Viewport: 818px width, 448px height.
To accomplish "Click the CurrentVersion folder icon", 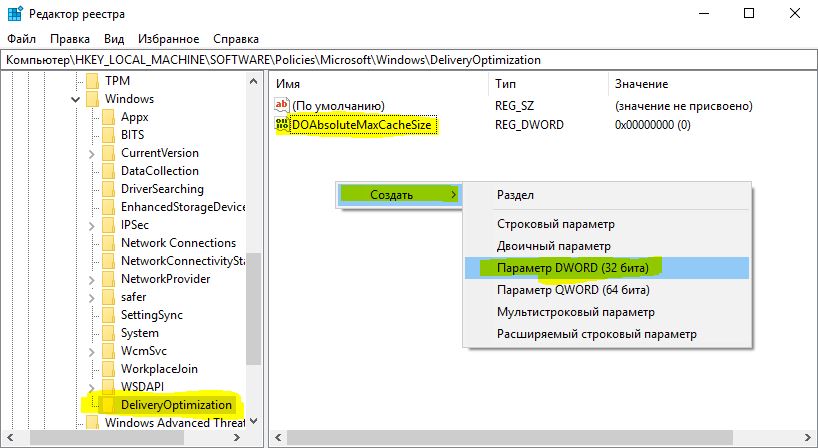I will tap(109, 153).
